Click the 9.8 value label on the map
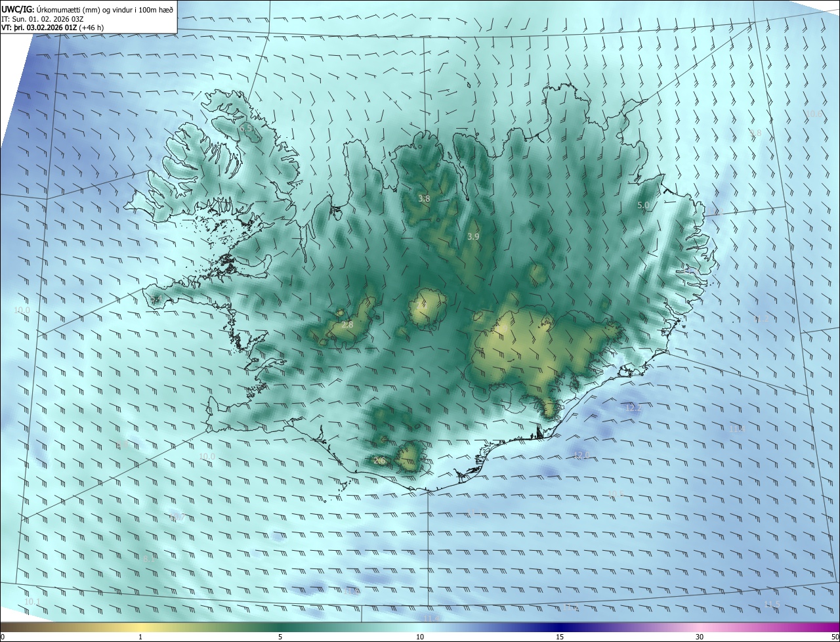 point(755,133)
